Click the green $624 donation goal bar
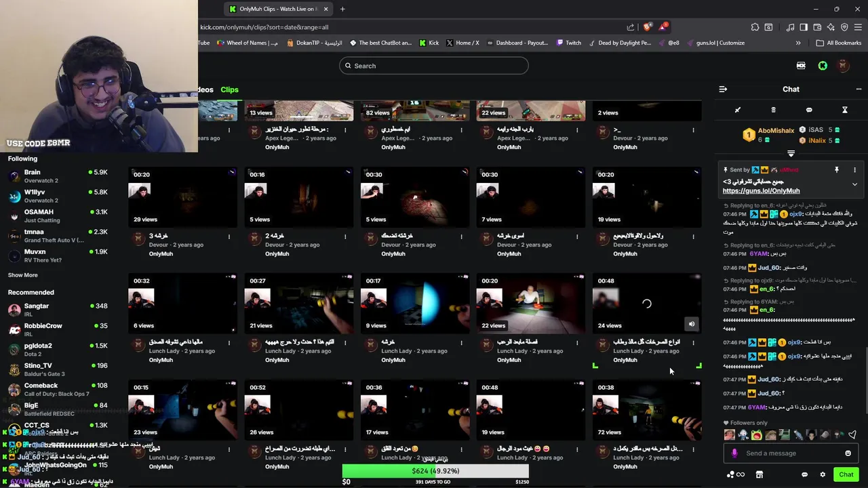This screenshot has width=868, height=488. pos(435,471)
